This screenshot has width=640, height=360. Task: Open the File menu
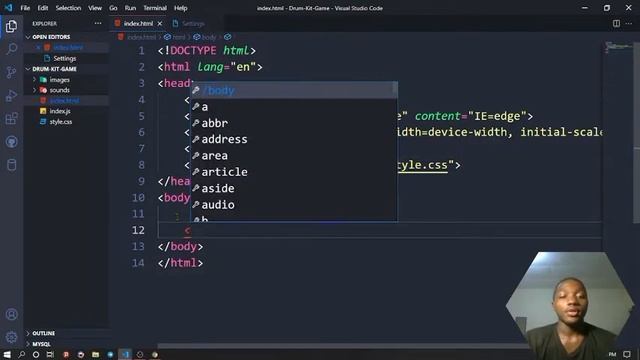click(25, 8)
